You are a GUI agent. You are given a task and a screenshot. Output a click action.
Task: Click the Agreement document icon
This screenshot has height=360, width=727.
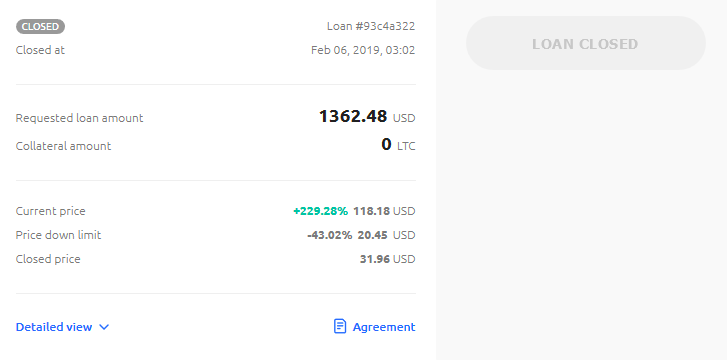(x=340, y=327)
